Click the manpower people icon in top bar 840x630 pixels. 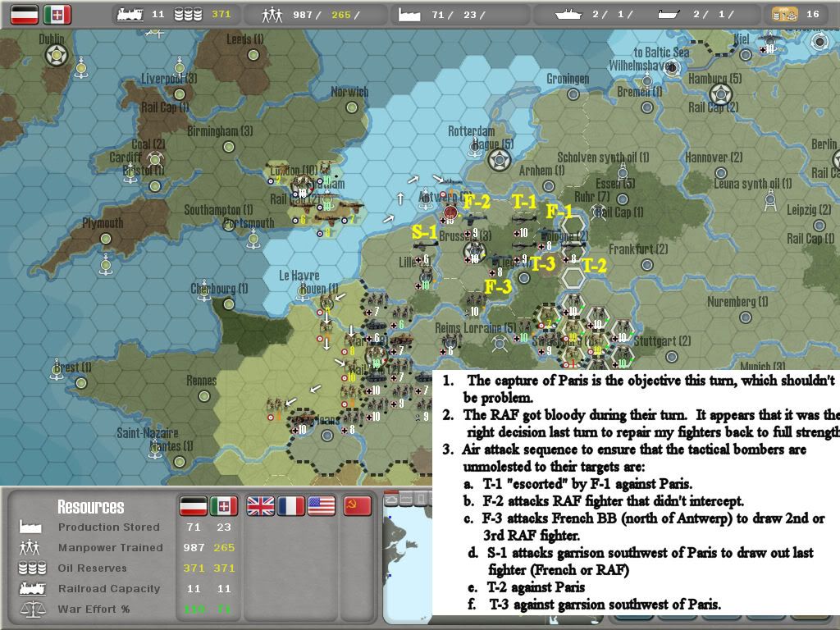point(272,15)
